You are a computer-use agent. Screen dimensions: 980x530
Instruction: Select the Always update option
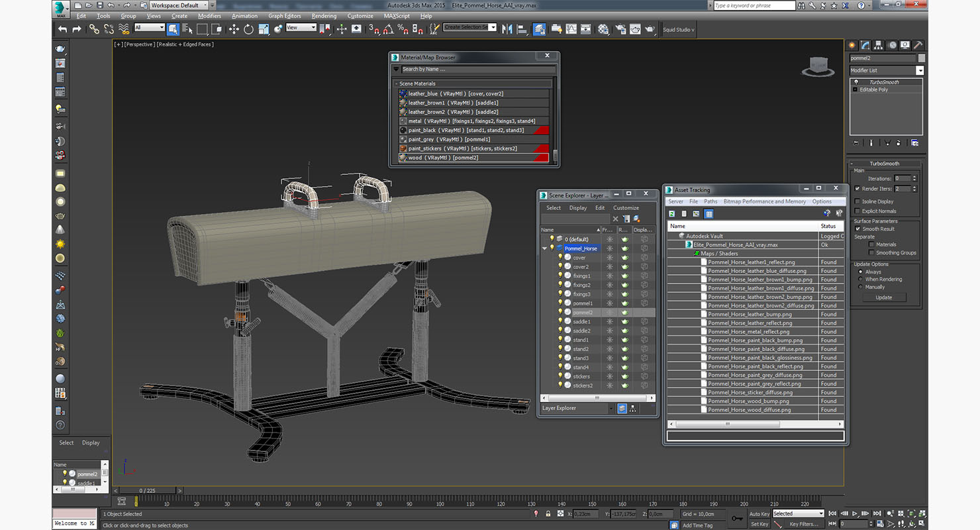coord(861,272)
